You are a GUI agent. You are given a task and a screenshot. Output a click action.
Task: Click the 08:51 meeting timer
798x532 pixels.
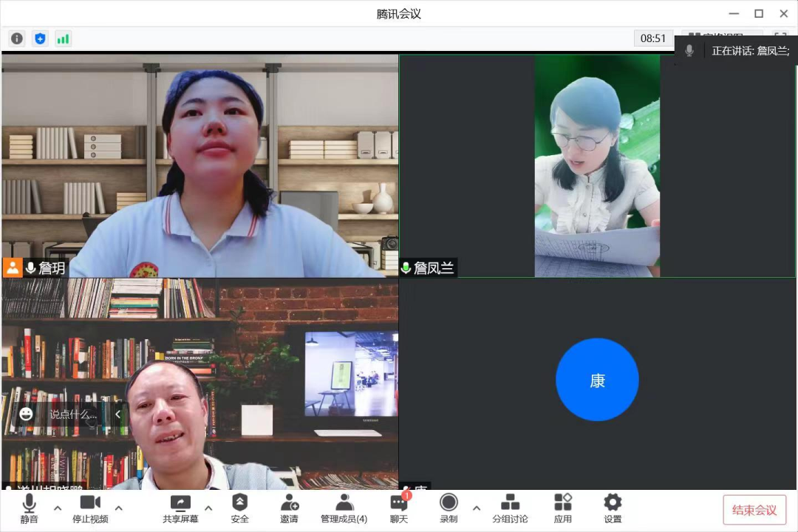pos(653,38)
